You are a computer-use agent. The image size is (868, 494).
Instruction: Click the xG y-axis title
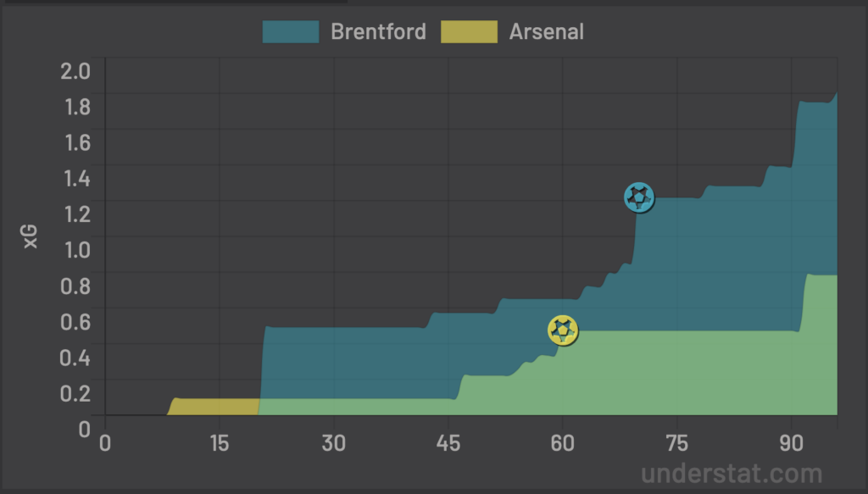(x=31, y=236)
